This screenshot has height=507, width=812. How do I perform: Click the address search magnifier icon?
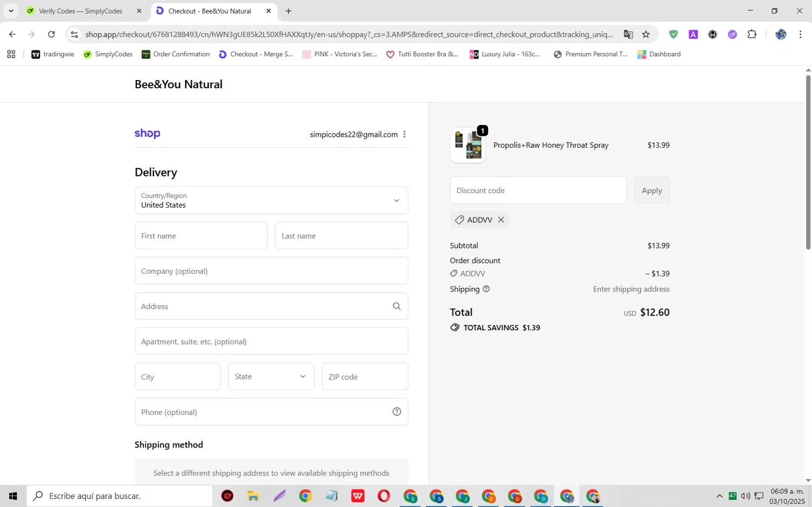pos(397,306)
